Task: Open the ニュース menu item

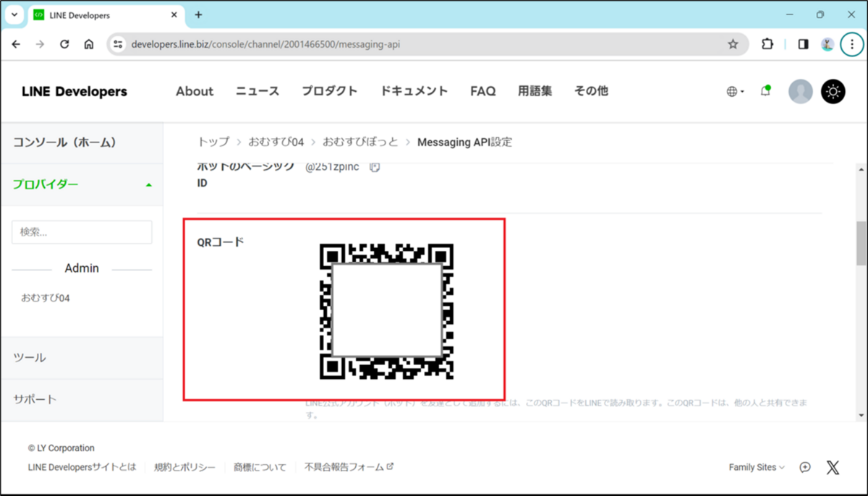Action: [258, 91]
